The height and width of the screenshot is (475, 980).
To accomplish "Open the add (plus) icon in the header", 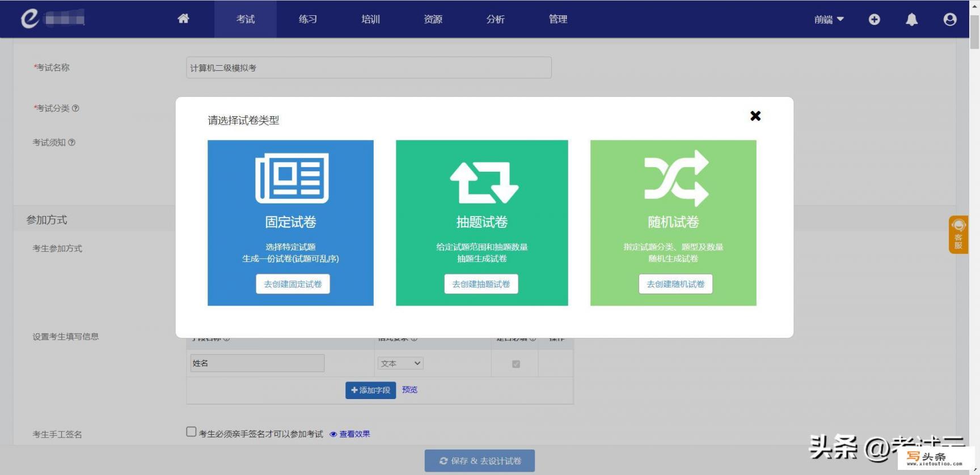I will 874,19.
